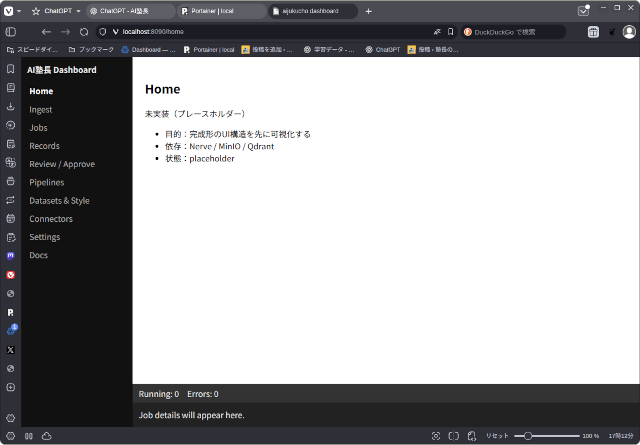The width and height of the screenshot is (640, 445).
Task: Open the Bookmarks panel in the sidebar
Action: [10, 69]
